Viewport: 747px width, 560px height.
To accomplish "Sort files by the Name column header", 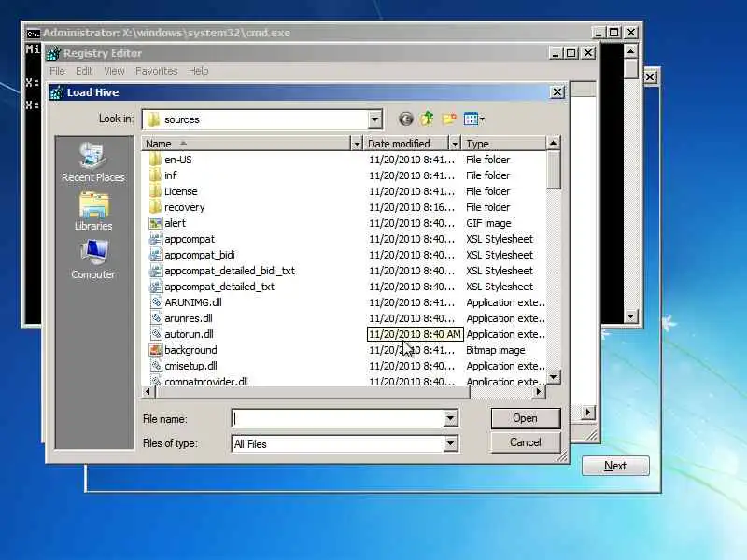I will [246, 144].
